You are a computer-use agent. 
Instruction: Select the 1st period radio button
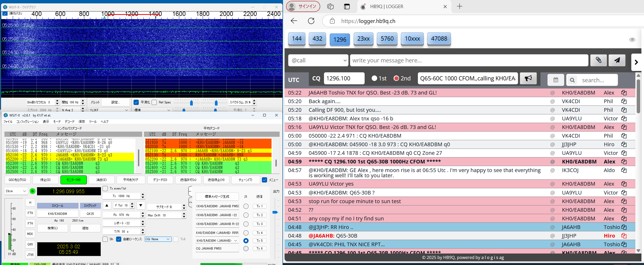coord(374,78)
